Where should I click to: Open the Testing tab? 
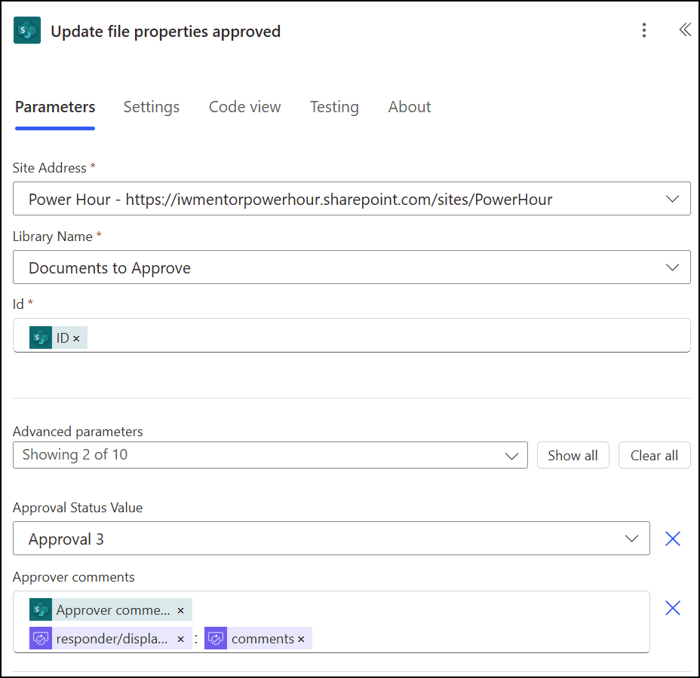click(x=334, y=107)
